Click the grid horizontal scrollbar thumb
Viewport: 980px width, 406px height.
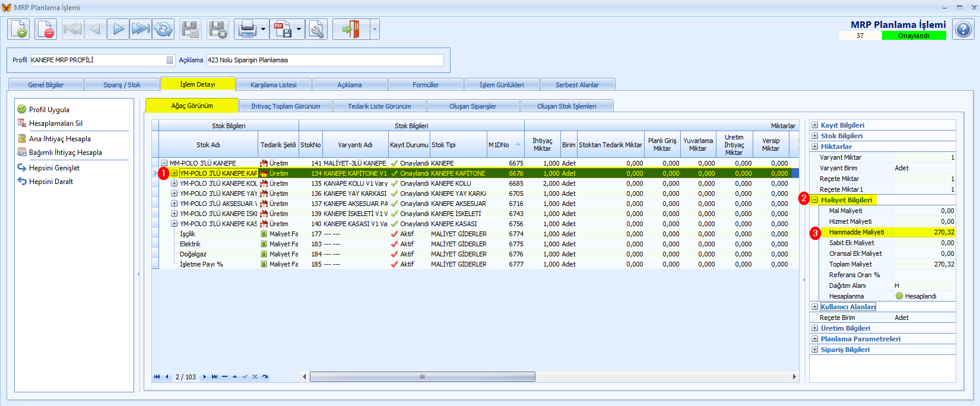423,377
